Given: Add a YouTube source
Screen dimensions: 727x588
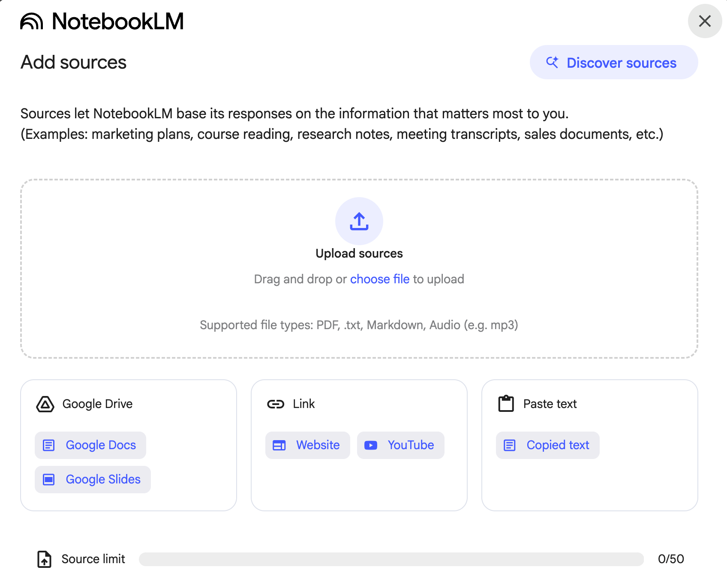Looking at the screenshot, I should click(x=401, y=445).
